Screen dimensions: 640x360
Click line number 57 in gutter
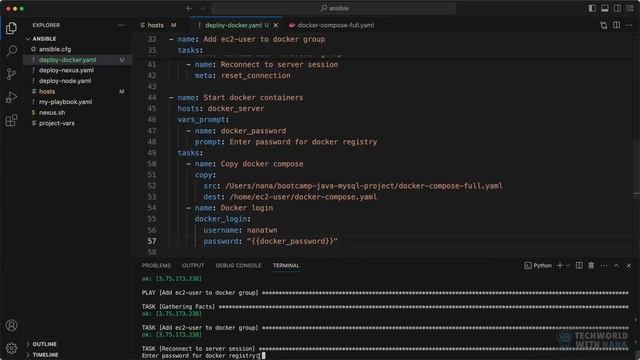pos(151,241)
